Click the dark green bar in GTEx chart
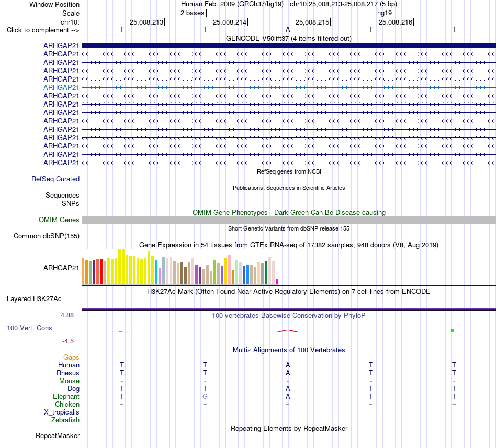Screen dimensions: 497x448 point(266,272)
